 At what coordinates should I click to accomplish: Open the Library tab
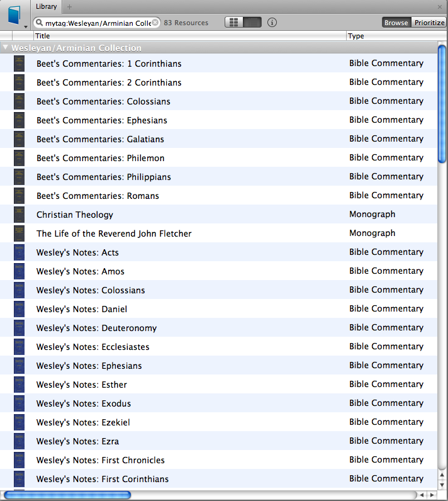[47, 6]
